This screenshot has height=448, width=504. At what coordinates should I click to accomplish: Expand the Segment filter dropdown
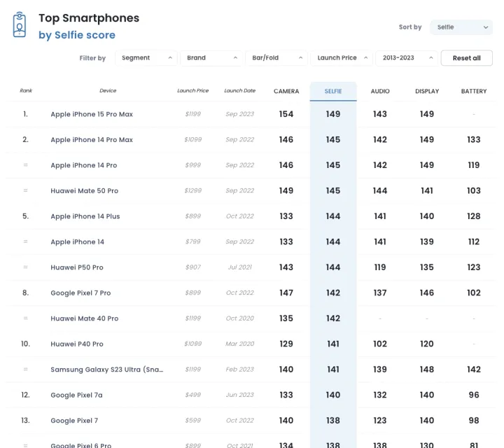coord(146,58)
